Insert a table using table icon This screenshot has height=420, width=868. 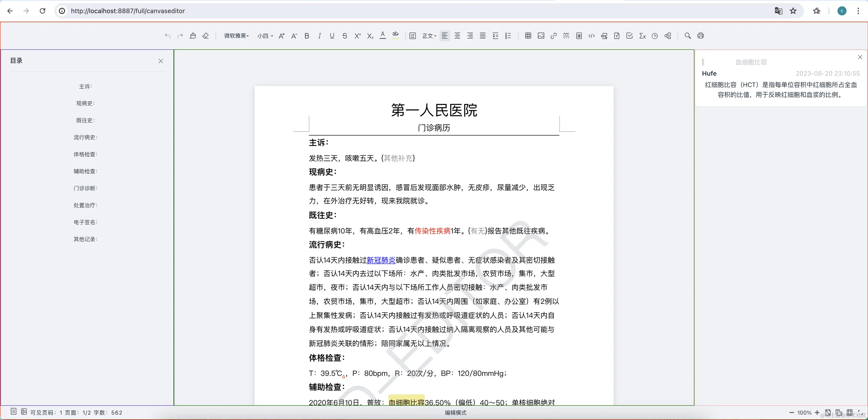(x=528, y=36)
